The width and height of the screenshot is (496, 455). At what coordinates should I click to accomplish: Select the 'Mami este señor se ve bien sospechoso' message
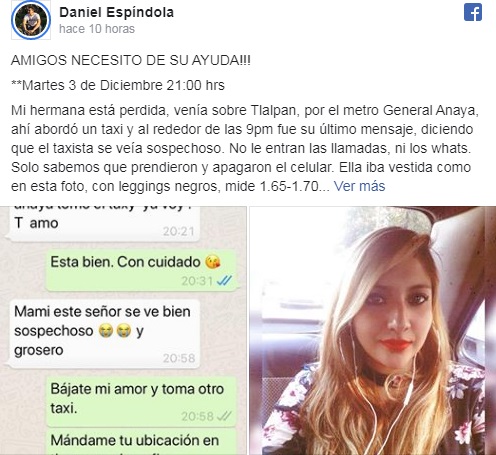(x=104, y=333)
